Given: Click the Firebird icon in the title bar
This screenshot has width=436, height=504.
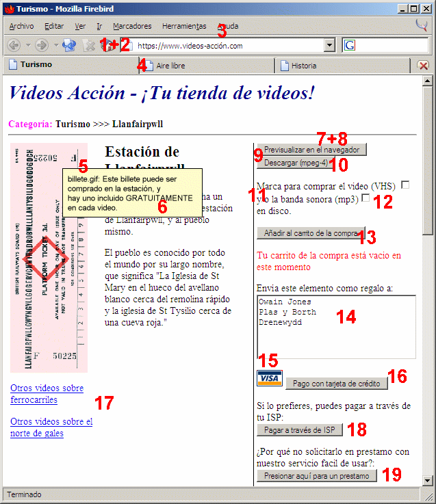Looking at the screenshot, I should point(10,9).
